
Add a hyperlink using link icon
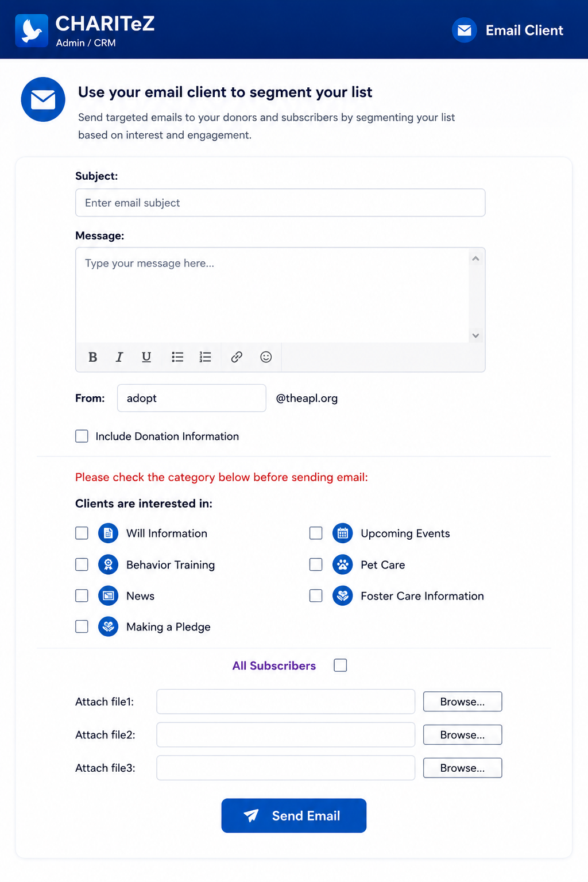[237, 357]
